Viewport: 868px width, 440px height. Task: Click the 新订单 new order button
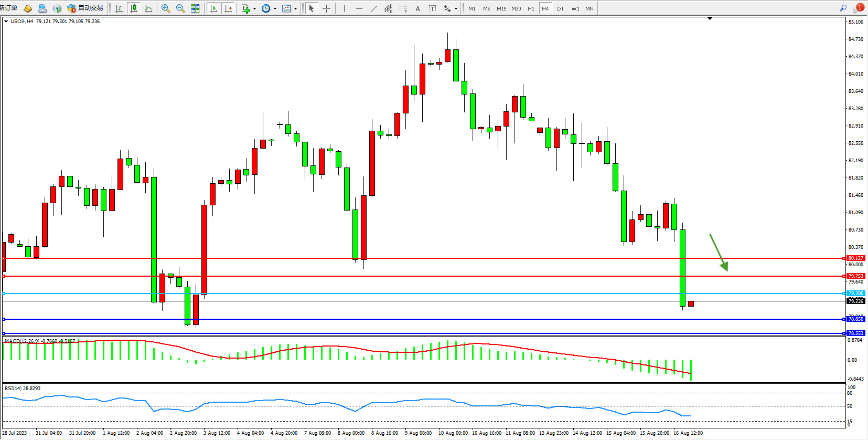pyautogui.click(x=9, y=8)
